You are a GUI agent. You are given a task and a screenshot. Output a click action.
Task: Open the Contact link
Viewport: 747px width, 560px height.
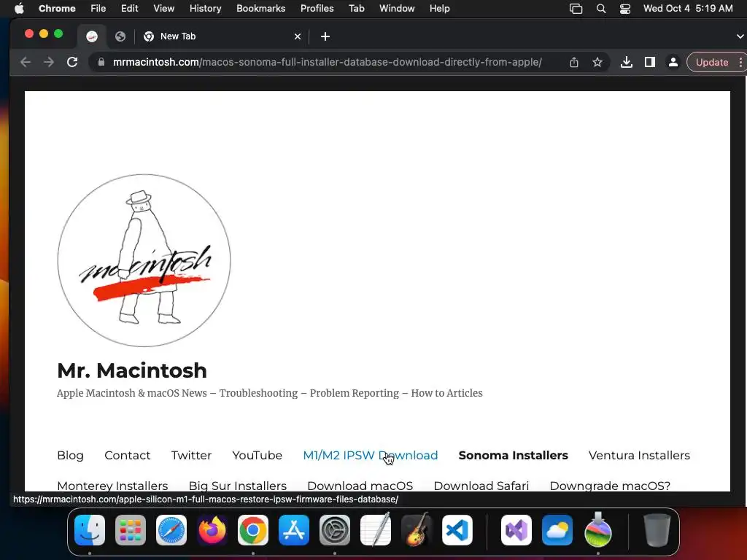[127, 455]
